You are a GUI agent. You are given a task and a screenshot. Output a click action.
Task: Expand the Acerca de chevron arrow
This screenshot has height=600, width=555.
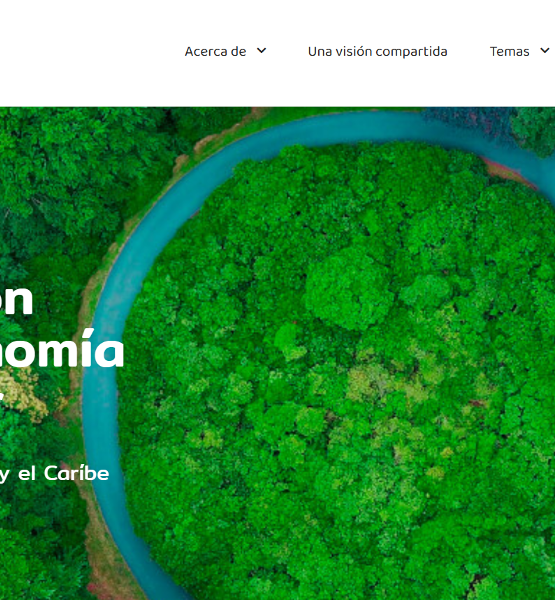261,51
